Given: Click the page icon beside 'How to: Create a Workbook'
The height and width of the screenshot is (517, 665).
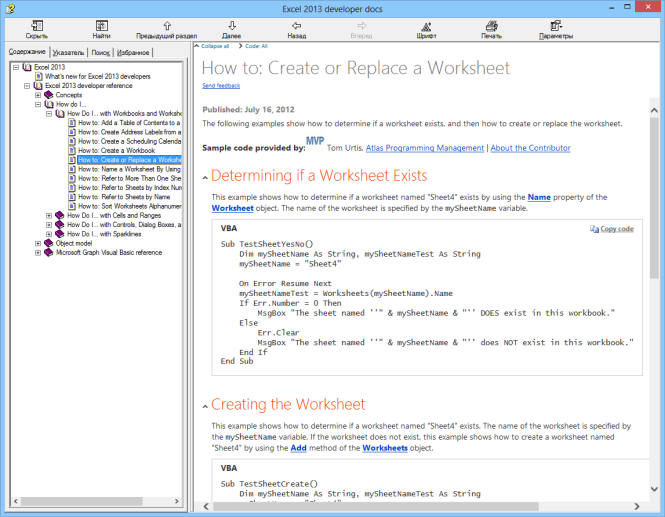Looking at the screenshot, I should [x=72, y=151].
